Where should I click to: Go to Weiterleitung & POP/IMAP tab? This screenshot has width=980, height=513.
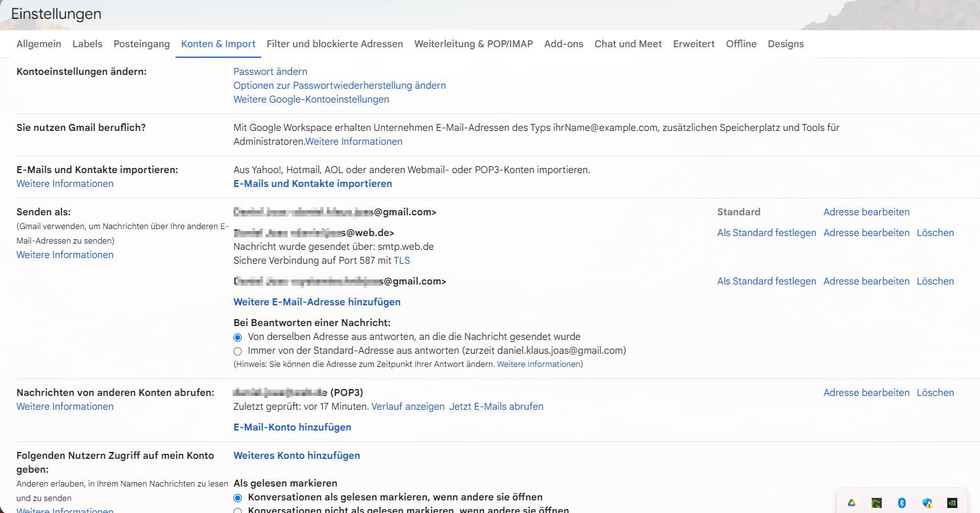point(473,44)
